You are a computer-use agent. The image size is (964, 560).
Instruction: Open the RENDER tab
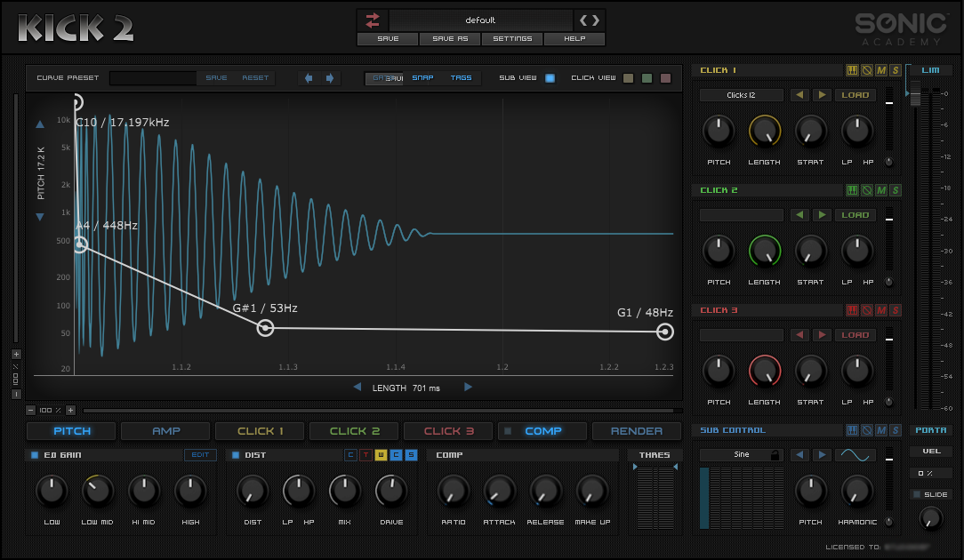637,431
